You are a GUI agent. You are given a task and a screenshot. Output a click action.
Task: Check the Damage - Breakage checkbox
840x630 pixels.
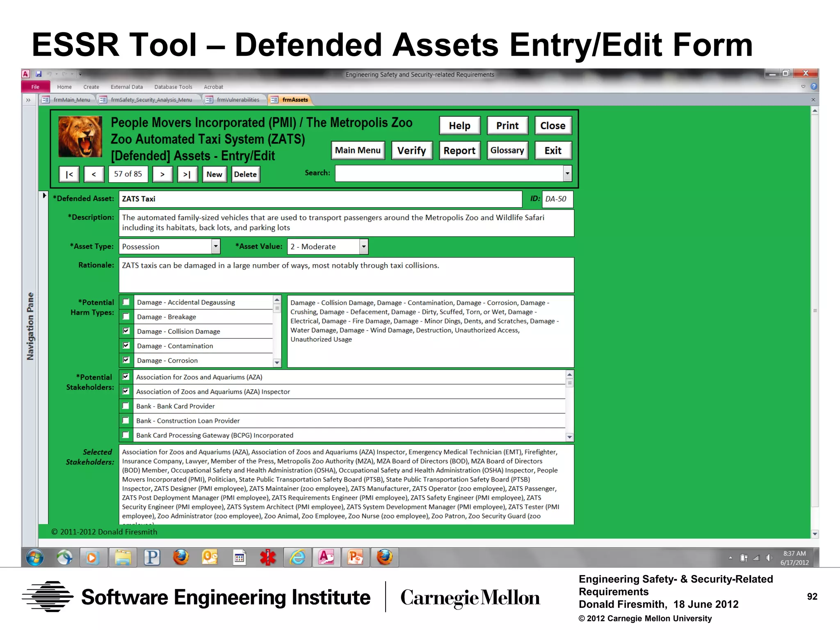click(126, 317)
